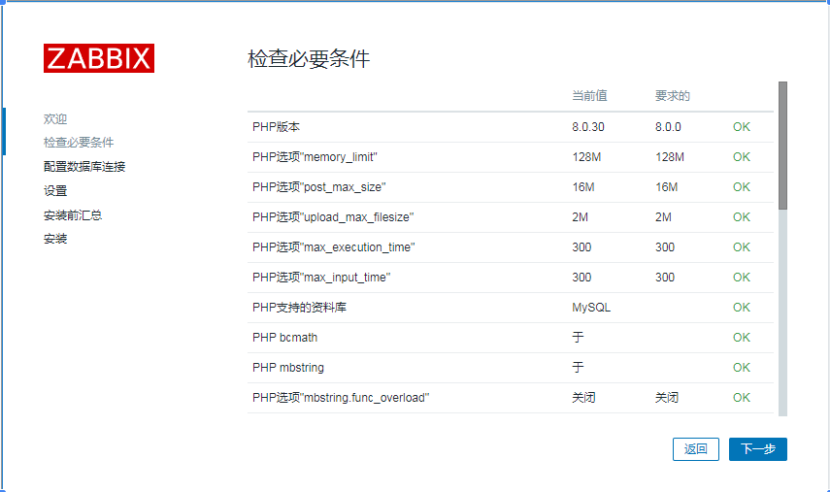
Task: Click the 当前值 column header
Action: tap(589, 96)
